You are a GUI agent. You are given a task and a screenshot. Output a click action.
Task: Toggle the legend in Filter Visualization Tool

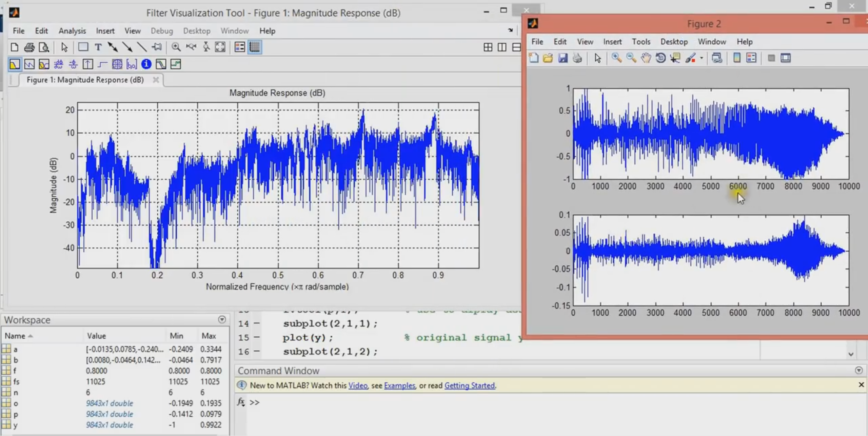pyautogui.click(x=240, y=47)
